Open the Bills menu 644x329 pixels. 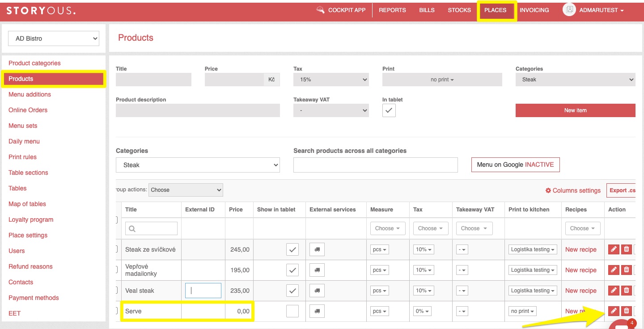click(427, 10)
